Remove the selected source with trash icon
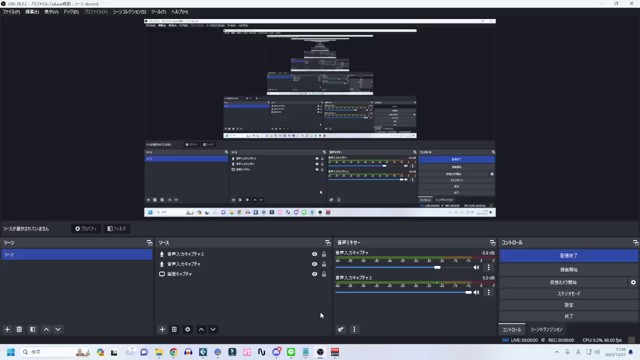The height and width of the screenshot is (360, 640). [174, 329]
